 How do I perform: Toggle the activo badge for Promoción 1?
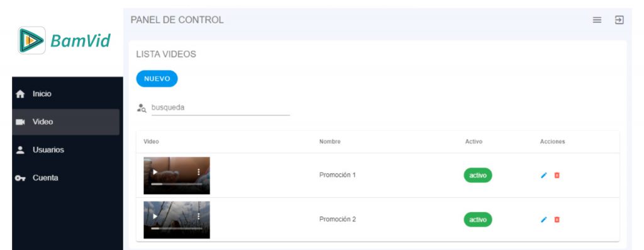tap(478, 176)
